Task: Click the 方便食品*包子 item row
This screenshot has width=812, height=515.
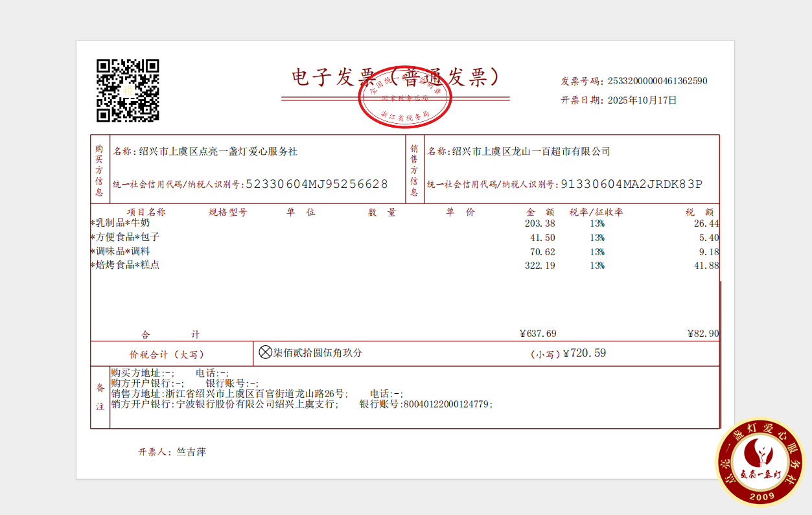Action: (127, 237)
